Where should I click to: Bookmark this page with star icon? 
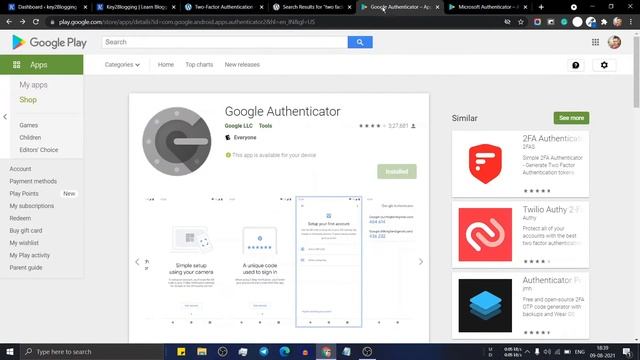(x=521, y=22)
